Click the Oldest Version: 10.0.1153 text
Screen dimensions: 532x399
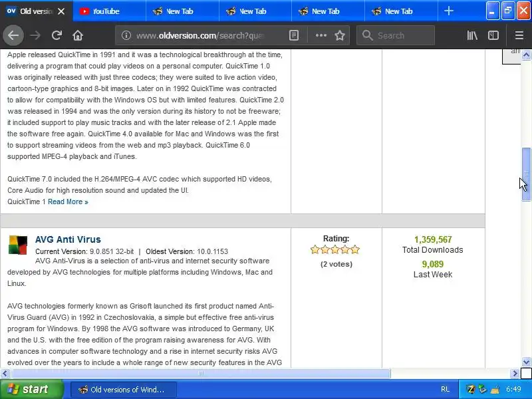pyautogui.click(x=187, y=252)
